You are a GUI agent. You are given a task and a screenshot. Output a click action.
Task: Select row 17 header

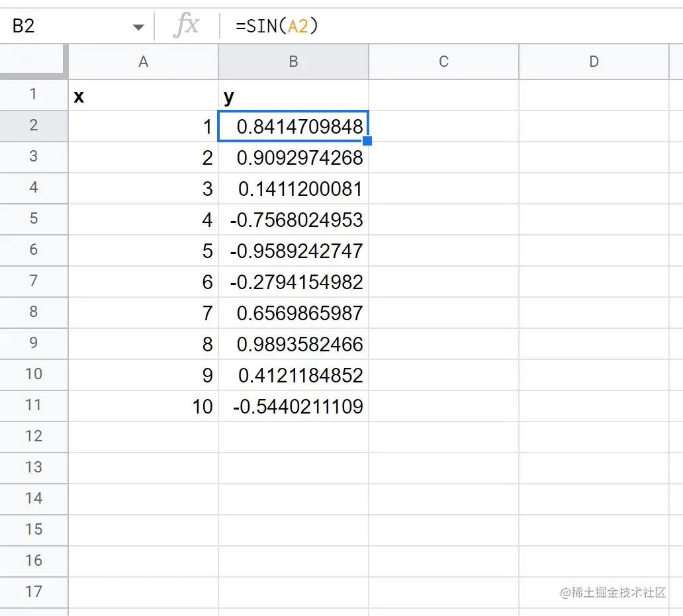point(34,592)
